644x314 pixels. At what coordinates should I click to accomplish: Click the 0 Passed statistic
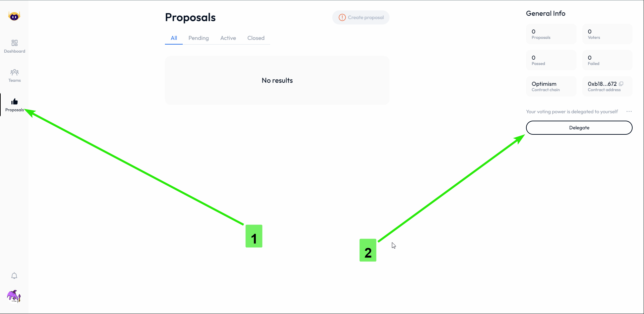551,60
